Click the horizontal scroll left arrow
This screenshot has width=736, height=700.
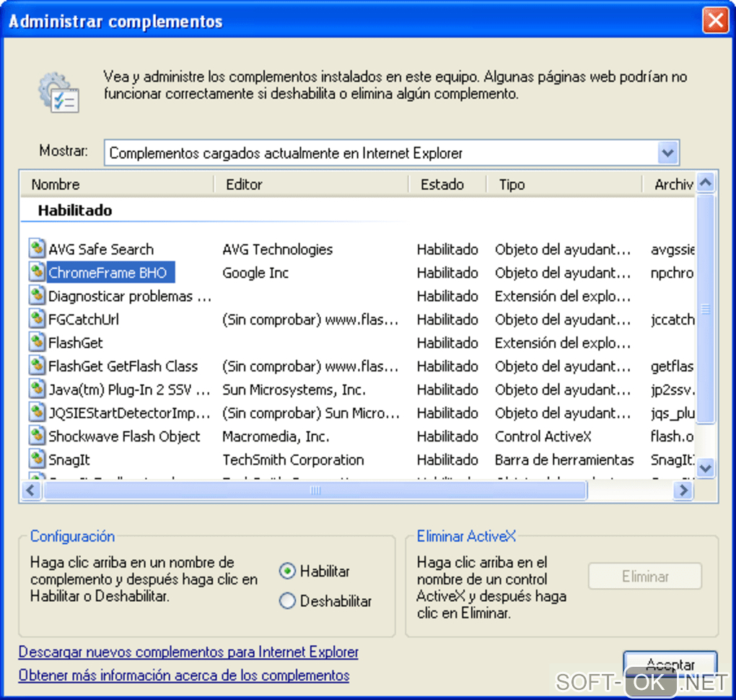pos(31,491)
